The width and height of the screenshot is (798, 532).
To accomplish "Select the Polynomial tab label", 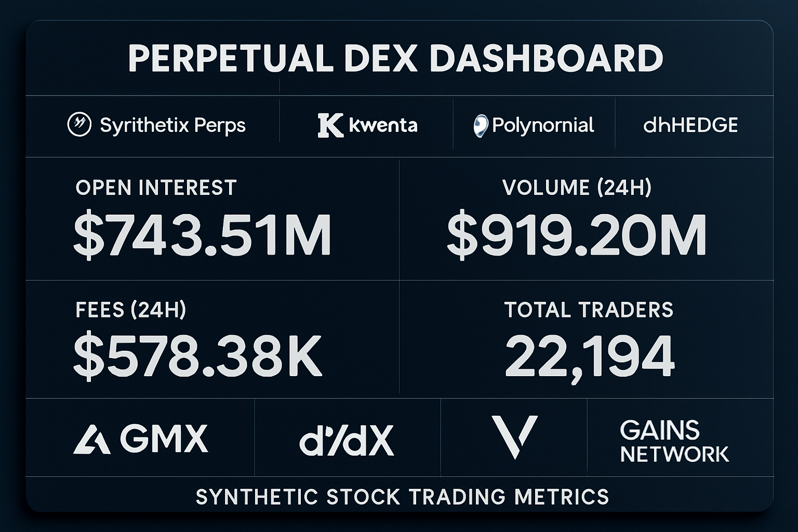I will (542, 125).
